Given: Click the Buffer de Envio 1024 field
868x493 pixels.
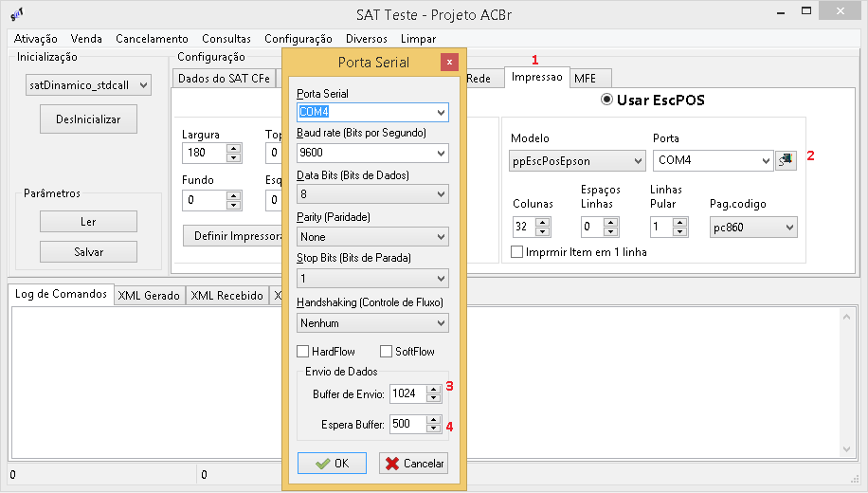Looking at the screenshot, I should [x=408, y=393].
